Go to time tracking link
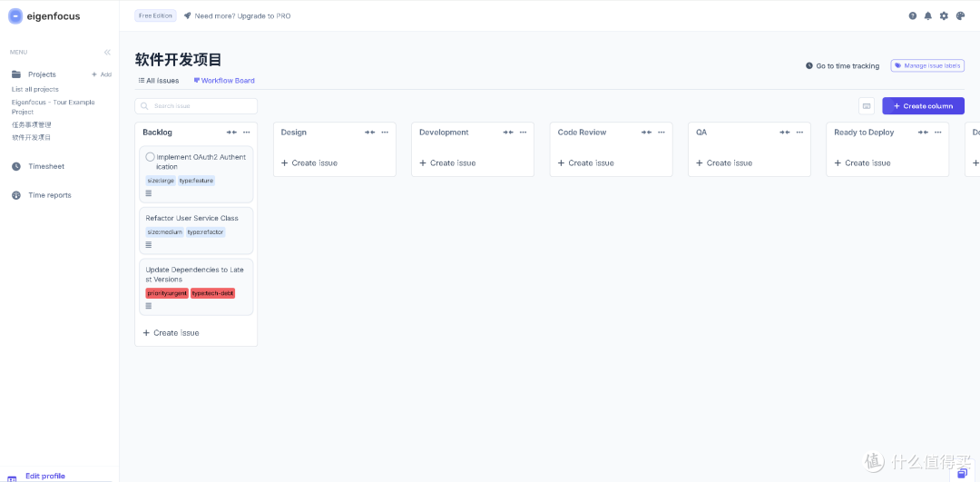 pyautogui.click(x=842, y=65)
